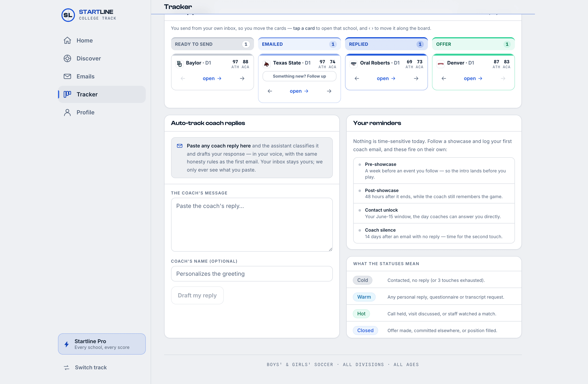Screen dimensions: 588x384
Task: Click the envelope icon in the paste info box
Action: [180, 146]
